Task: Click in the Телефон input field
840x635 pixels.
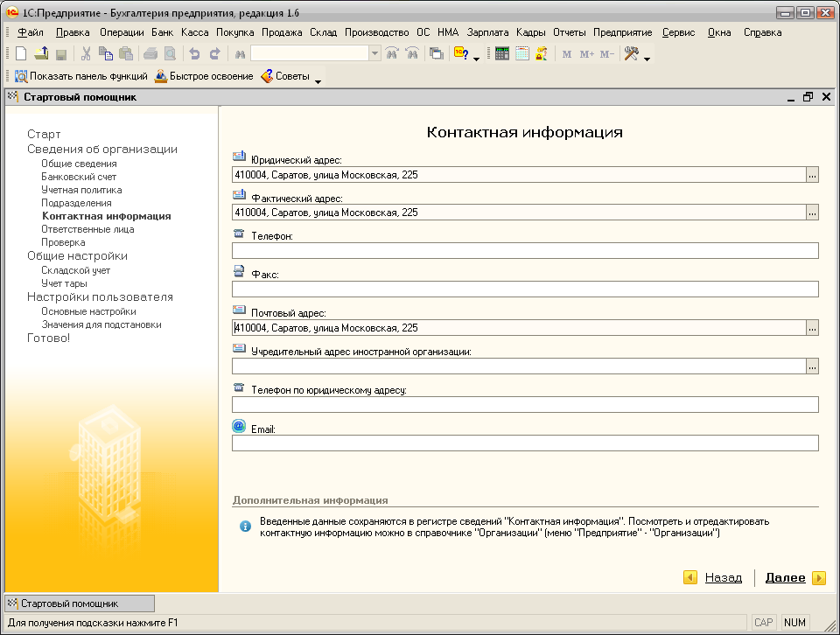Action: [x=525, y=250]
